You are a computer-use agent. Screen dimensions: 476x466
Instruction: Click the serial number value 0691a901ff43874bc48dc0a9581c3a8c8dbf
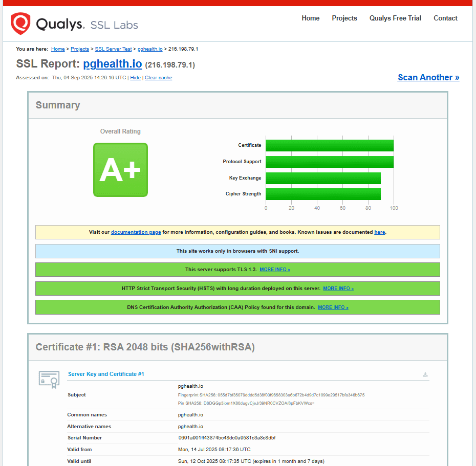pos(227,438)
